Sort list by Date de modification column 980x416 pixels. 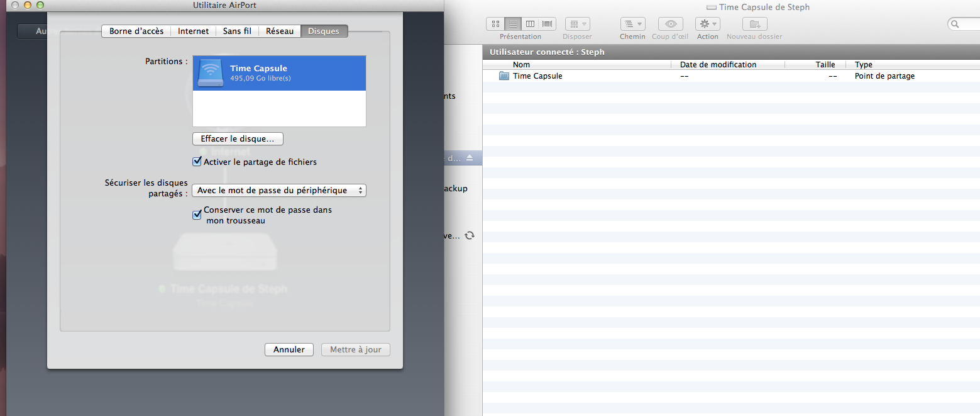tap(718, 65)
